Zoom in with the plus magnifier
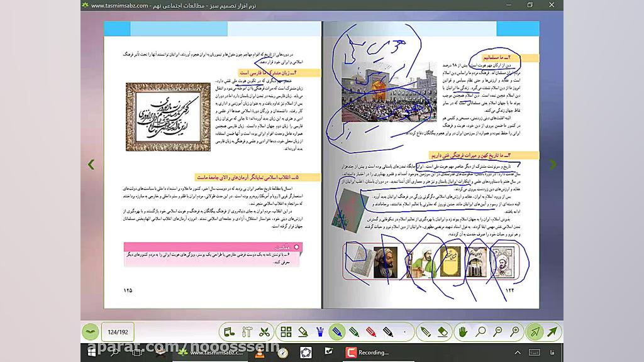 pyautogui.click(x=514, y=332)
